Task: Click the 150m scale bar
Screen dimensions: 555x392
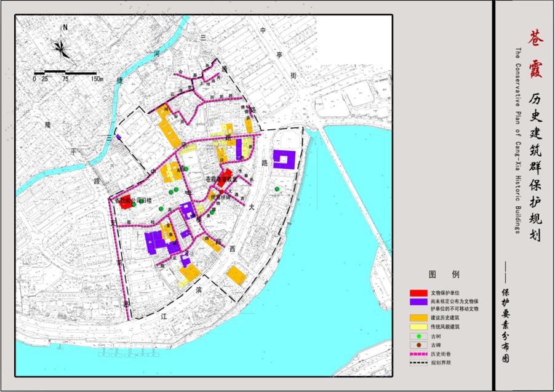Action: (66, 74)
